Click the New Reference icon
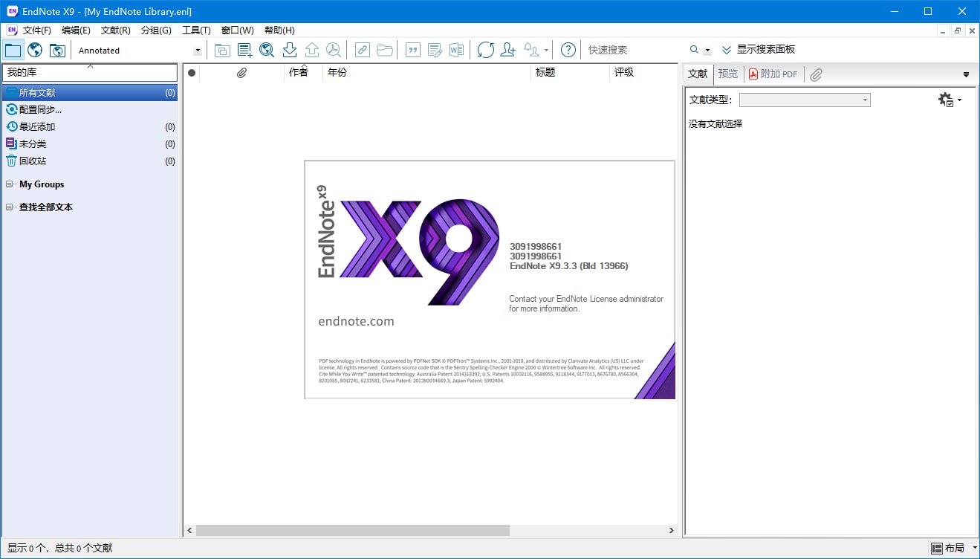 click(x=244, y=50)
